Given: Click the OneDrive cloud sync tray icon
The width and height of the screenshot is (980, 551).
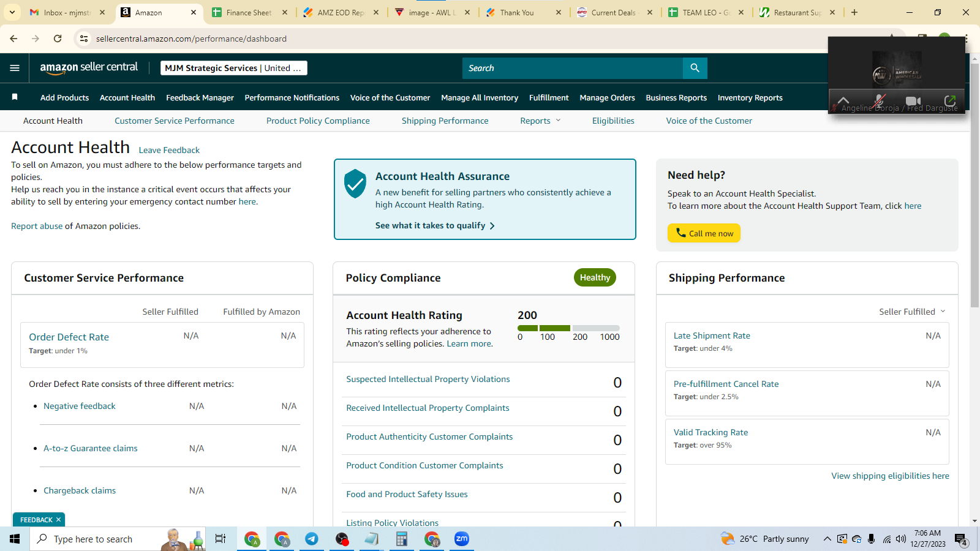Looking at the screenshot, I should (856, 539).
